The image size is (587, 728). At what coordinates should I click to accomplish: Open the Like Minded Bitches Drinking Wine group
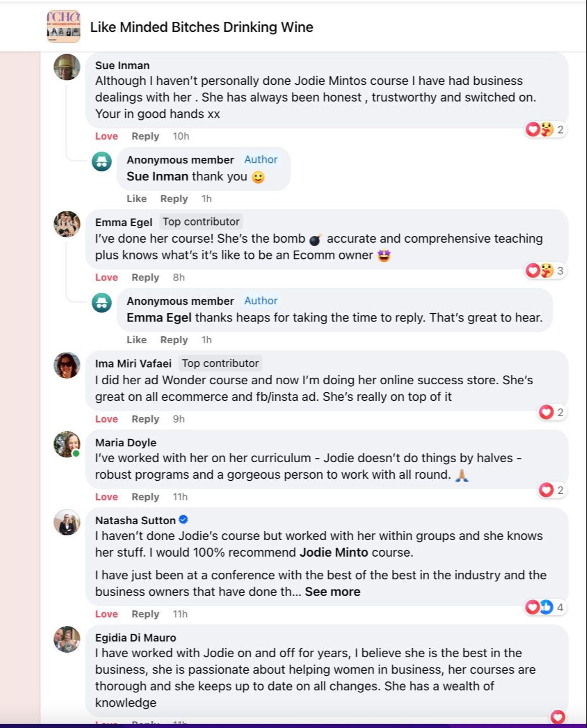[x=201, y=27]
